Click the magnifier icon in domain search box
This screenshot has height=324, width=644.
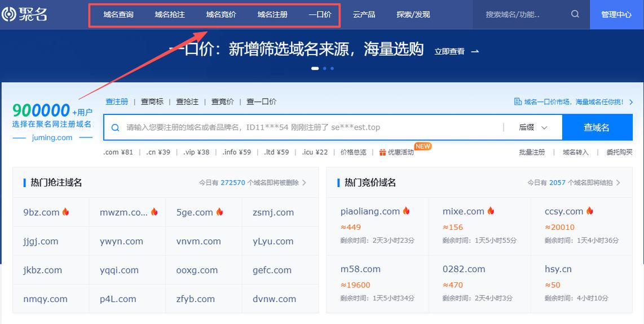point(116,128)
